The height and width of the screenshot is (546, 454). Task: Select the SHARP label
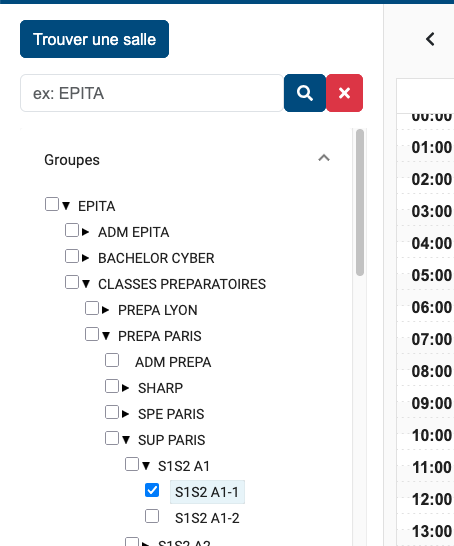coord(161,388)
